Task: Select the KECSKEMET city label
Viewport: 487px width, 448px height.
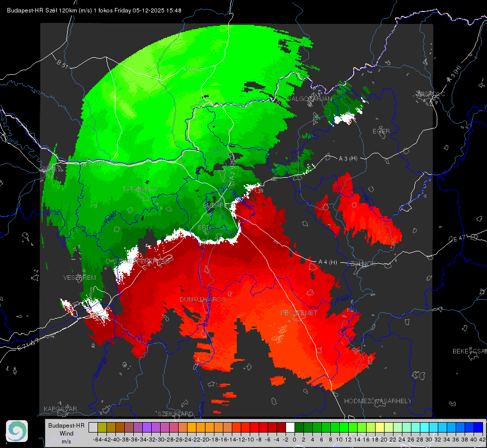Action: click(x=299, y=313)
